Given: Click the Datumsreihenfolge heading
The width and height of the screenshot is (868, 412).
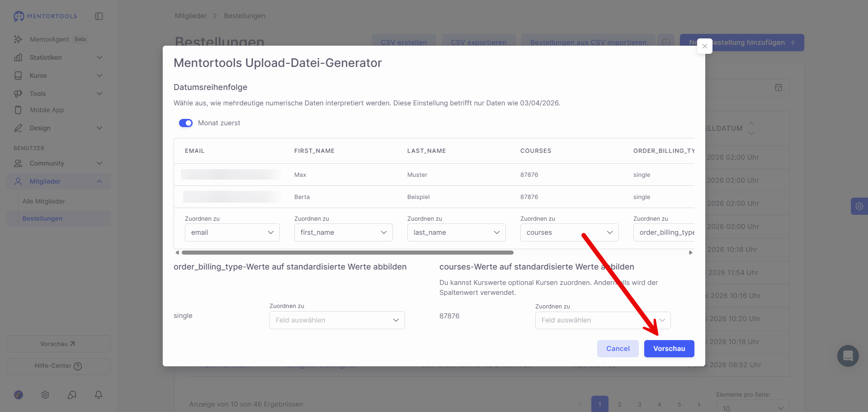Looking at the screenshot, I should point(211,87).
